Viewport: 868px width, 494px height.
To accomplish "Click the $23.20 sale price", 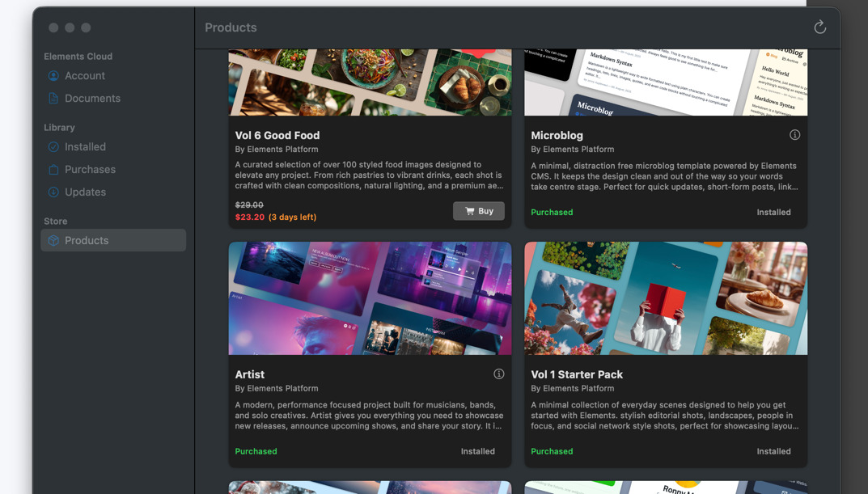I will pyautogui.click(x=250, y=217).
